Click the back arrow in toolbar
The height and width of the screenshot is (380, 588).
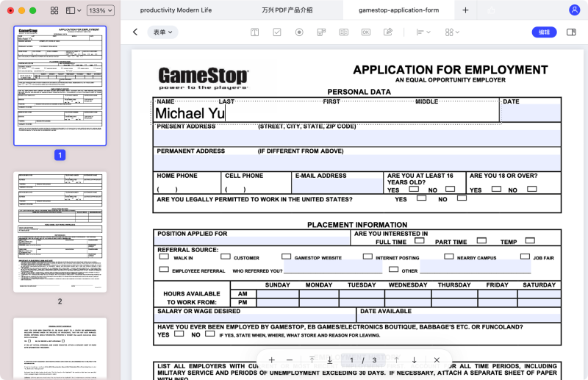click(x=135, y=32)
